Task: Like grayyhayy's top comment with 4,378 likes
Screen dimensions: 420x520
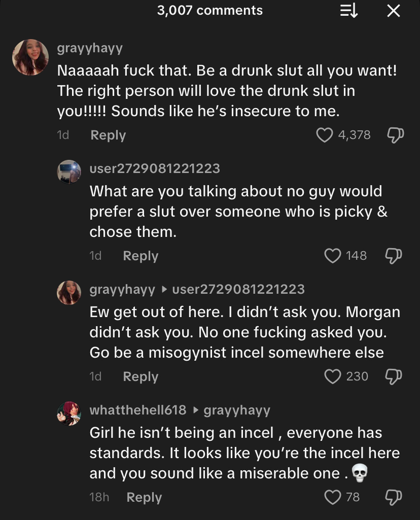Action: [x=324, y=135]
